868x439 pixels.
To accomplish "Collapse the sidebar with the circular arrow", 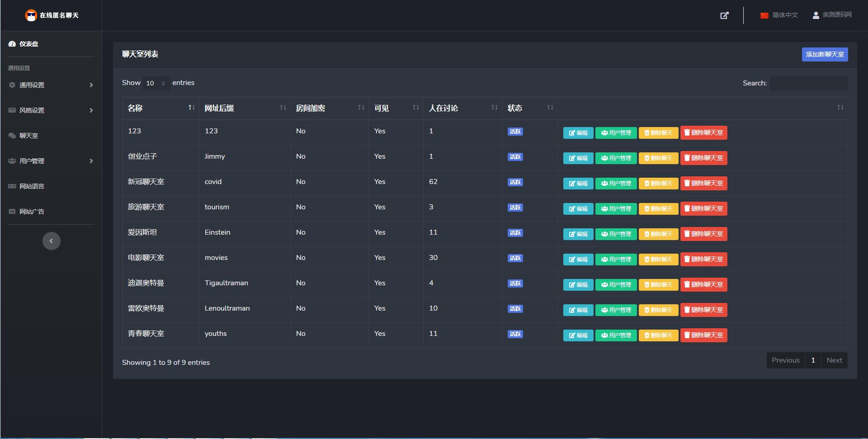I will click(51, 241).
